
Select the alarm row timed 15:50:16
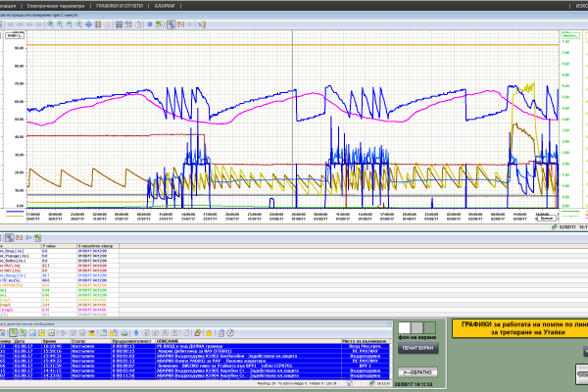coord(195,351)
